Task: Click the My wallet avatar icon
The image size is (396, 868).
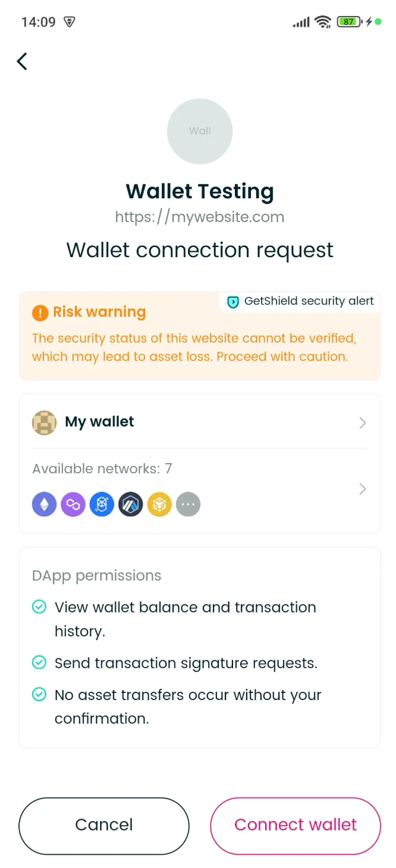Action: pyautogui.click(x=44, y=422)
